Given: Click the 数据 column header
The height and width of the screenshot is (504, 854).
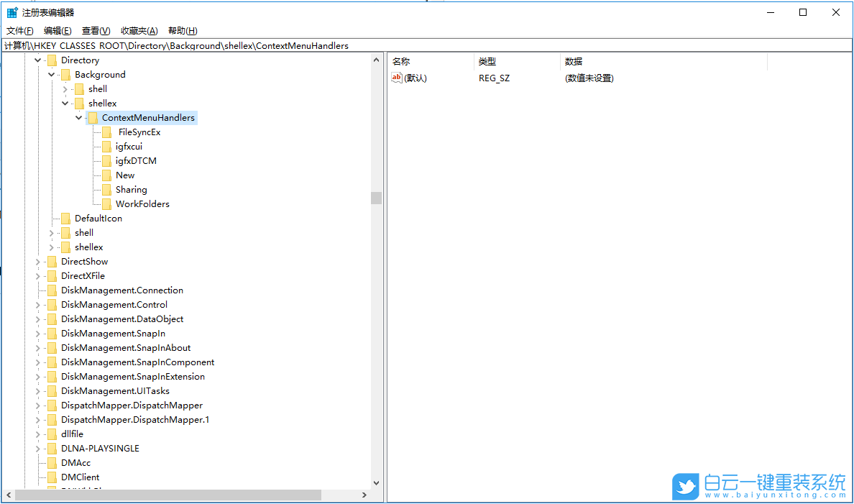Looking at the screenshot, I should 573,61.
